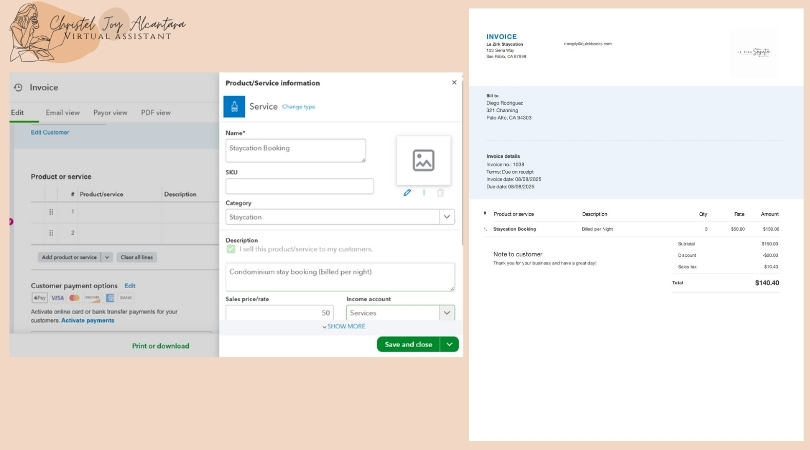This screenshot has width=810, height=450.
Task: Expand the Save and close arrow menu
Action: click(x=449, y=344)
